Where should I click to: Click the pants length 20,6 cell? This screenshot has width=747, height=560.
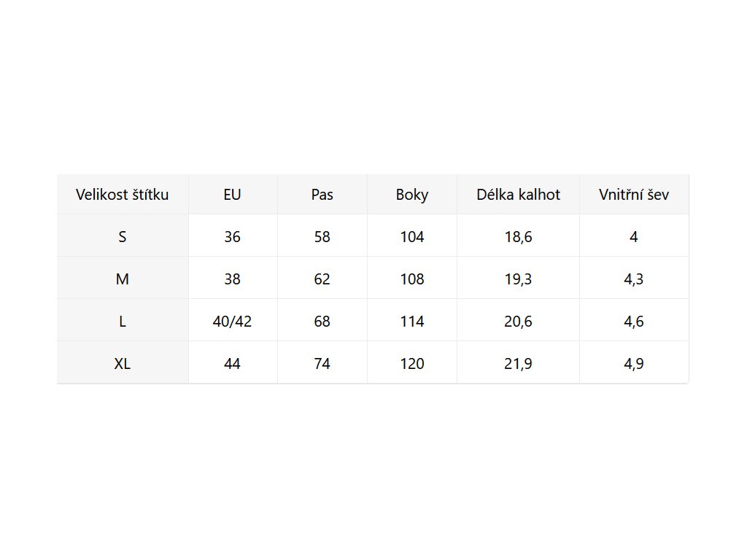click(x=518, y=322)
